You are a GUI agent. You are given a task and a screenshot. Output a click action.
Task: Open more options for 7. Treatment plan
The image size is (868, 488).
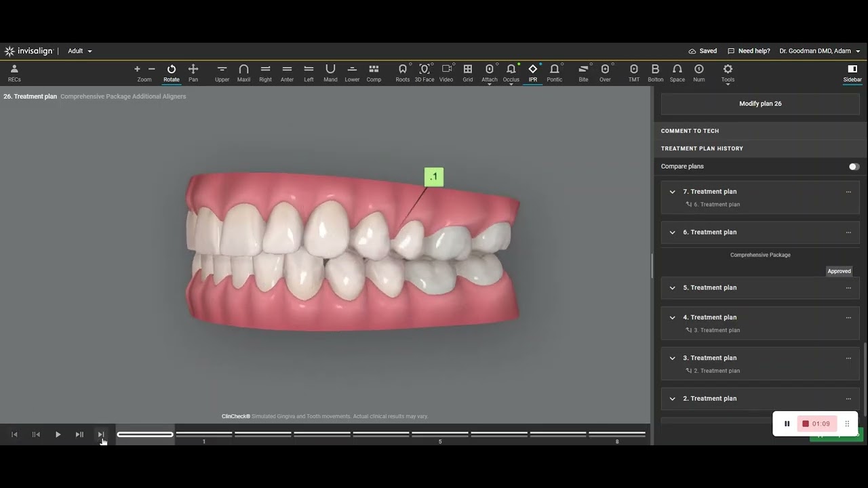[848, 192]
